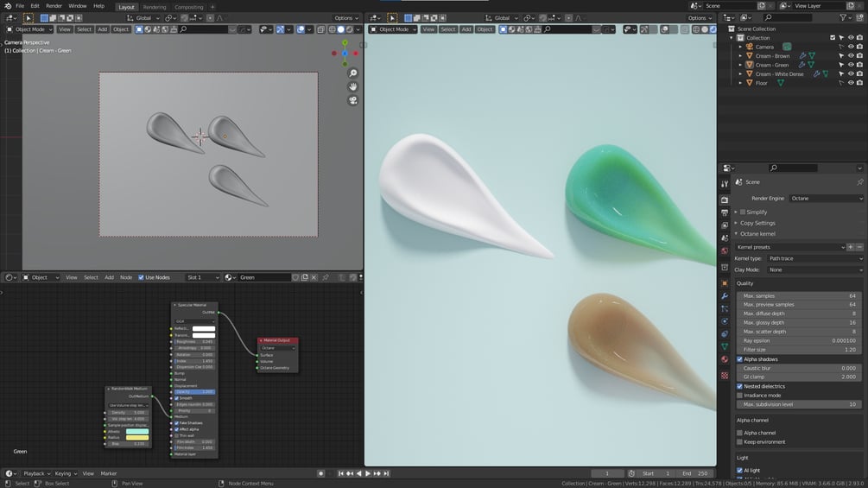Open the Tool properties tab icon
This screenshot has height=488, width=868.
725,184
